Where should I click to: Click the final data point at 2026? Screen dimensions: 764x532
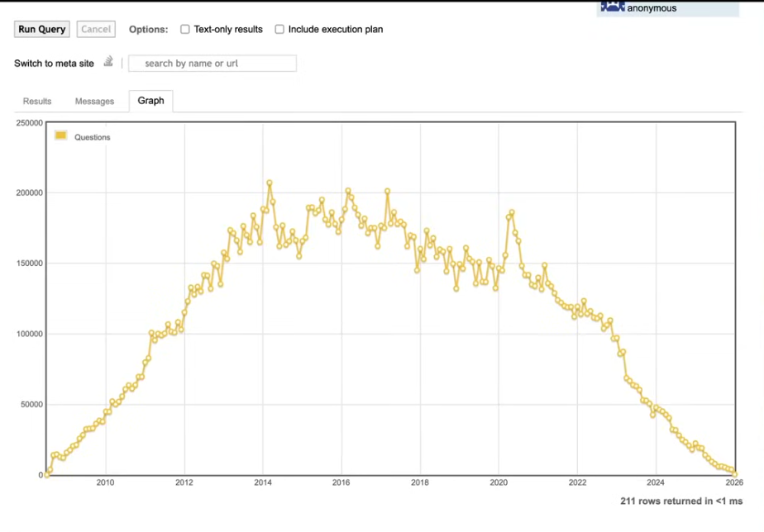(x=734, y=474)
